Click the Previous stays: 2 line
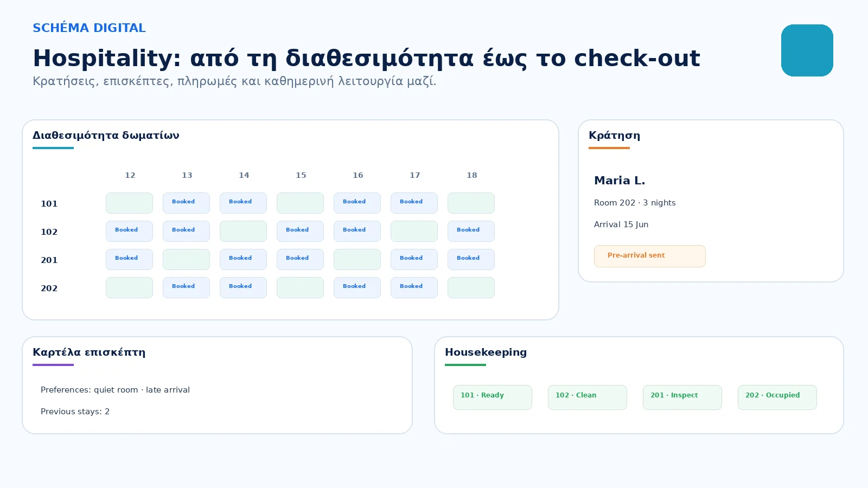The width and height of the screenshot is (868, 488). coord(75,412)
